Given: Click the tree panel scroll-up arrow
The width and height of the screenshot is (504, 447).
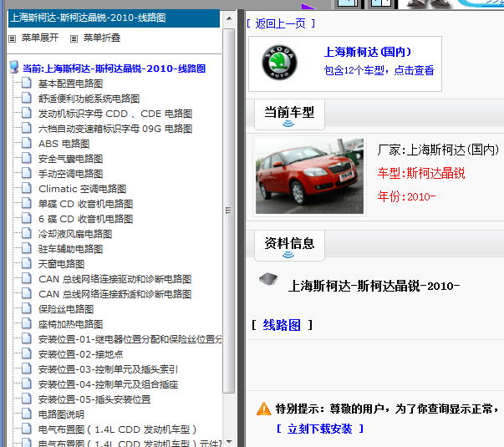Looking at the screenshot, I should [229, 18].
